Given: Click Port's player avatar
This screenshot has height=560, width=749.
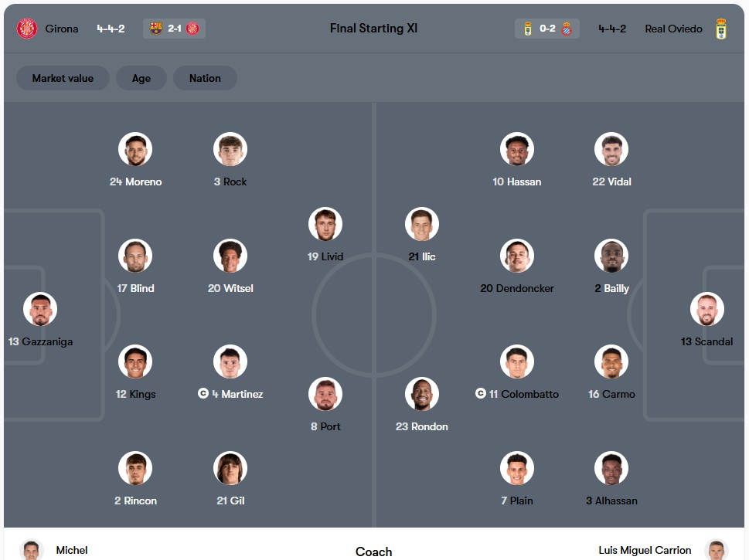Looking at the screenshot, I should [x=325, y=394].
